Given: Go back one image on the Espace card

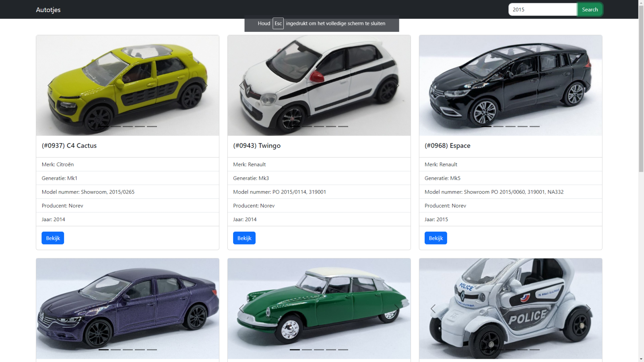Looking at the screenshot, I should coord(432,85).
